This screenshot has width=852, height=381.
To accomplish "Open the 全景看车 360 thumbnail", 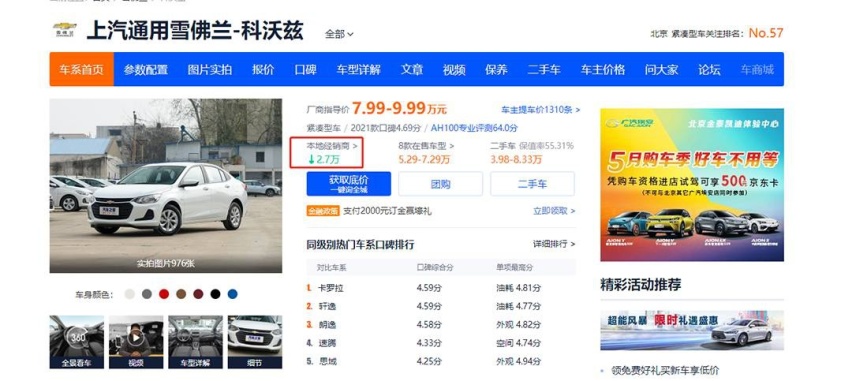I will tap(77, 342).
